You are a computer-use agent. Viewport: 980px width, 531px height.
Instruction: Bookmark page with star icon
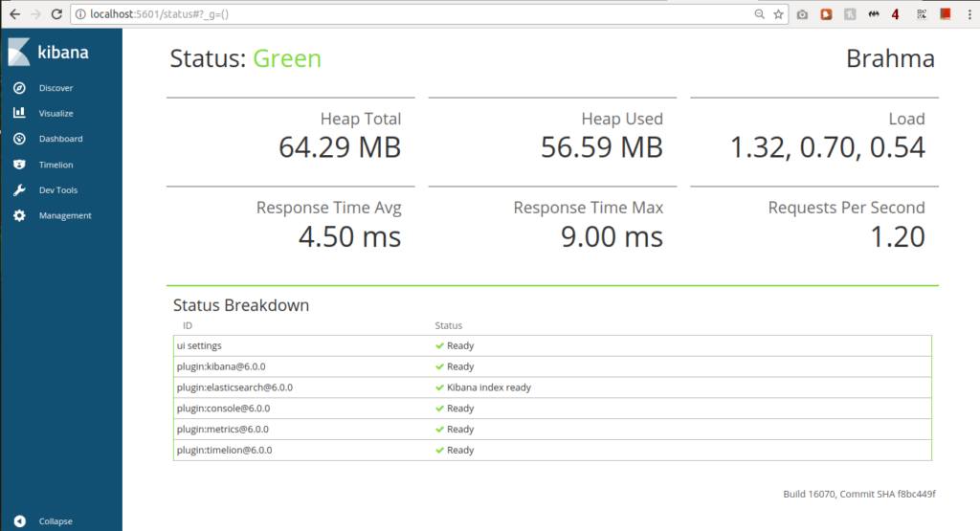pyautogui.click(x=778, y=13)
